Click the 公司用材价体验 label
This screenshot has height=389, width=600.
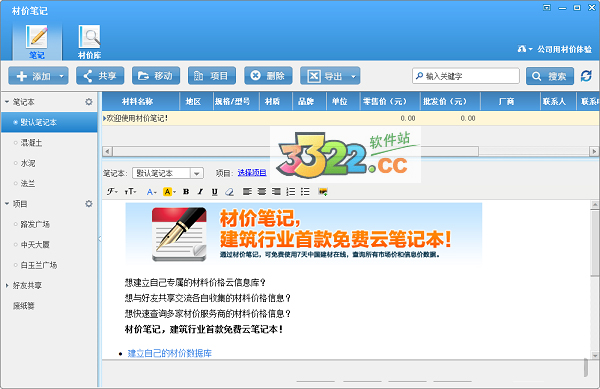pos(564,49)
